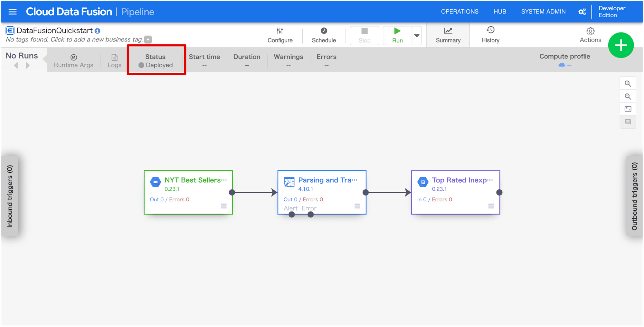Toggle the canvas comments icon

tap(628, 122)
